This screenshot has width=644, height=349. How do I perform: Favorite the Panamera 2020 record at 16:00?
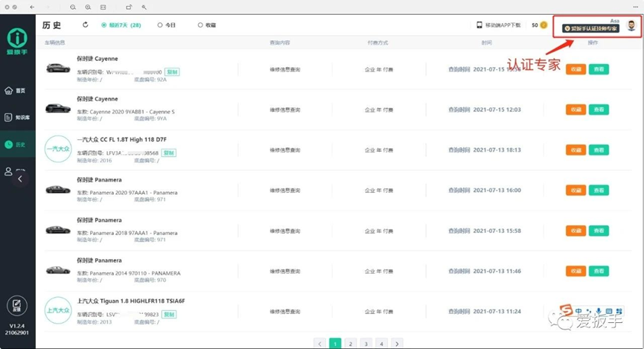(x=576, y=190)
